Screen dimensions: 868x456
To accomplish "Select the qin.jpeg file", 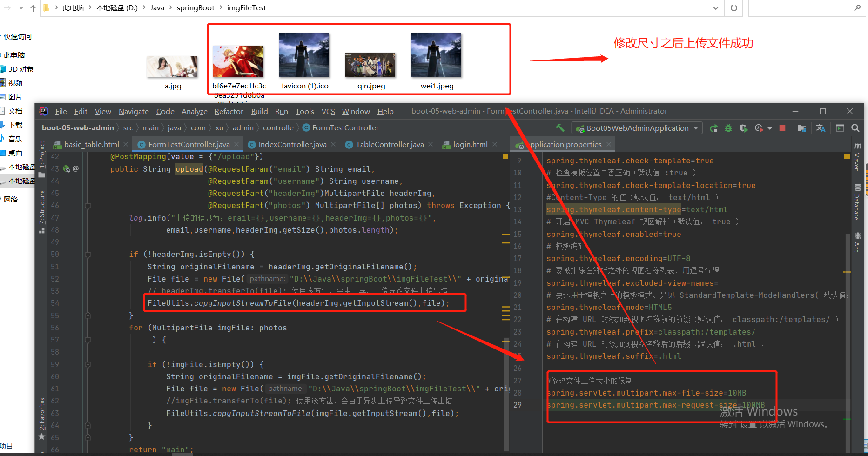I will (x=370, y=71).
